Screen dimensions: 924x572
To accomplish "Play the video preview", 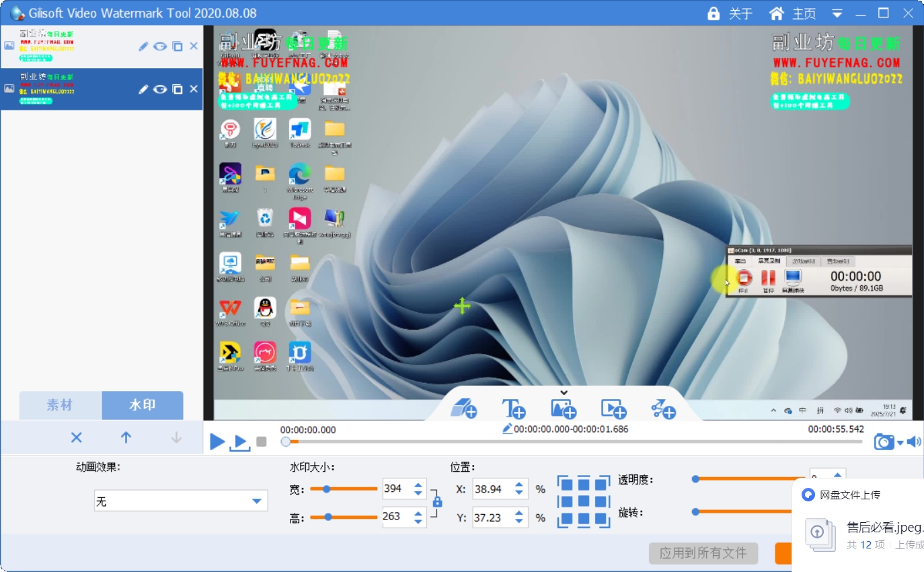I will pyautogui.click(x=217, y=441).
